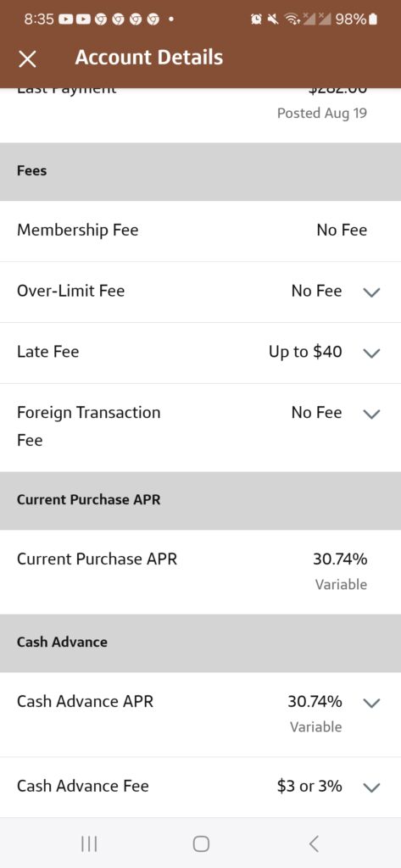Expand Late Fee details chevron
The width and height of the screenshot is (401, 868).
(371, 353)
